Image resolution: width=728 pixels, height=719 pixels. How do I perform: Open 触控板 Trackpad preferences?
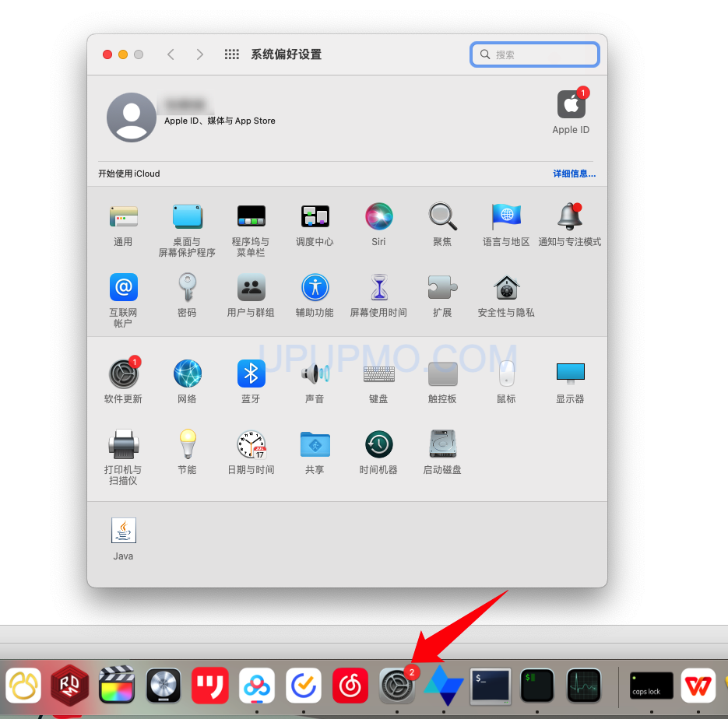442,374
